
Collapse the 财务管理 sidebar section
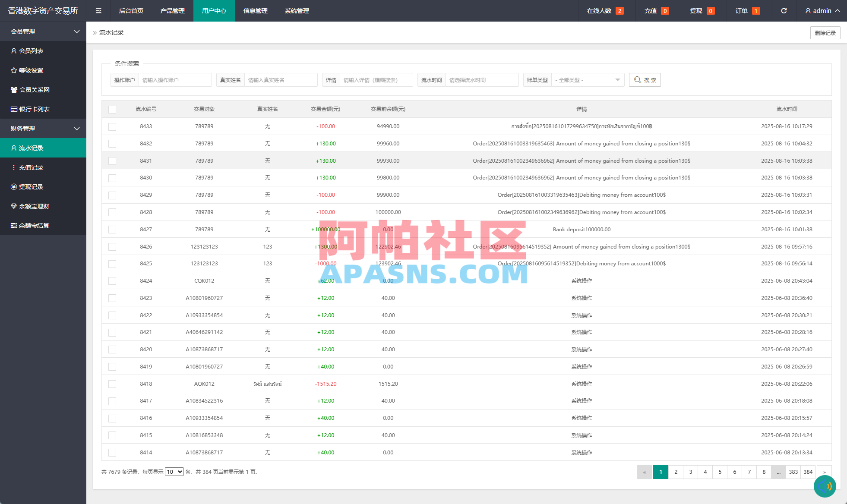43,128
